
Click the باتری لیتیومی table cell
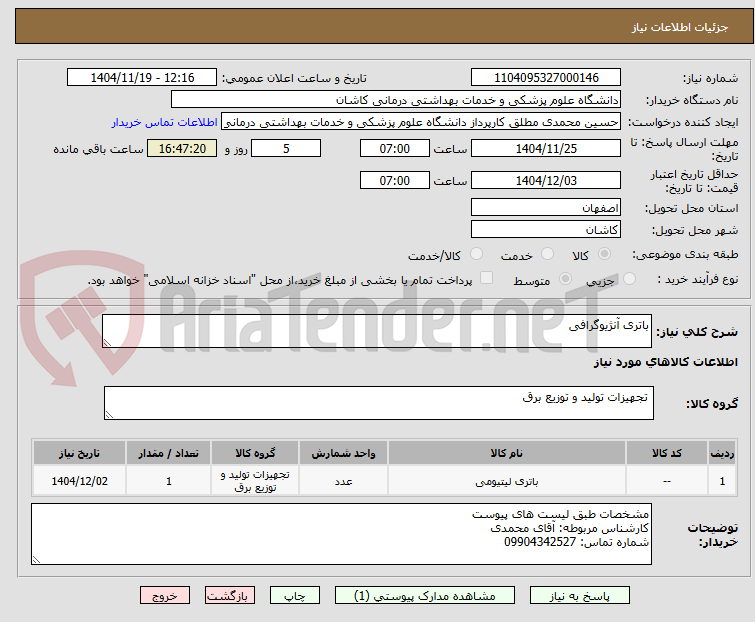click(507, 481)
